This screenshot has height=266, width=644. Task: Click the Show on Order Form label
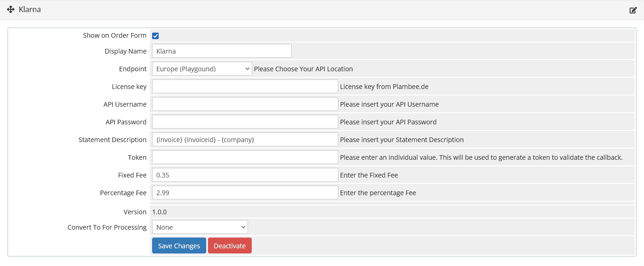114,36
